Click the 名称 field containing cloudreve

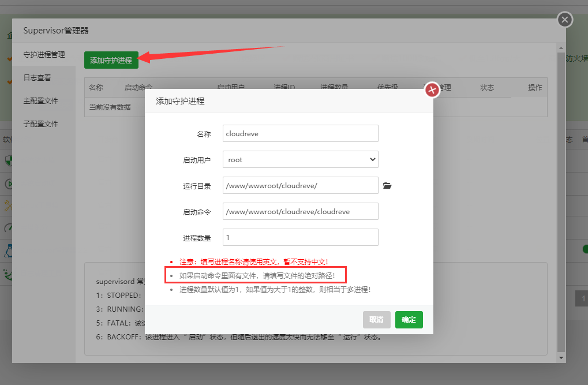click(300, 133)
